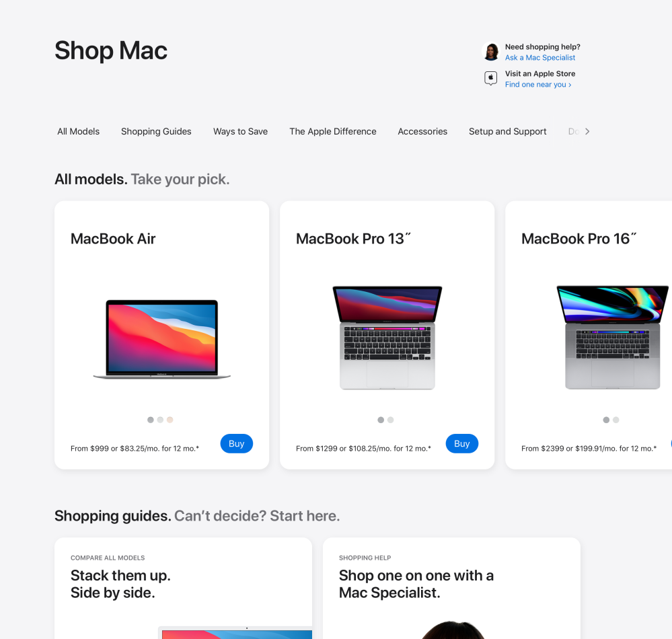The image size is (672, 639).
Task: Select space gray dot for MacBook Pro 13″
Action: (381, 420)
